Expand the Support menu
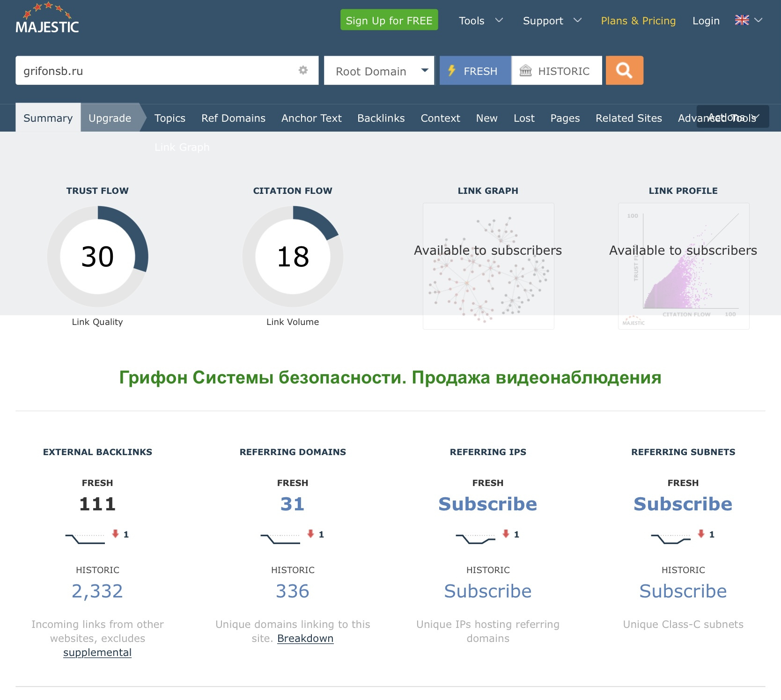This screenshot has height=700, width=781. pyautogui.click(x=552, y=21)
